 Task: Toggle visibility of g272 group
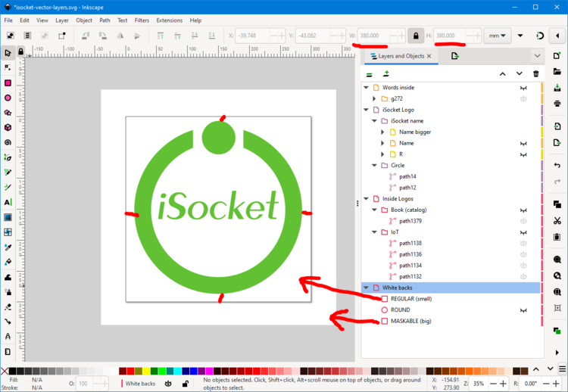click(x=523, y=98)
